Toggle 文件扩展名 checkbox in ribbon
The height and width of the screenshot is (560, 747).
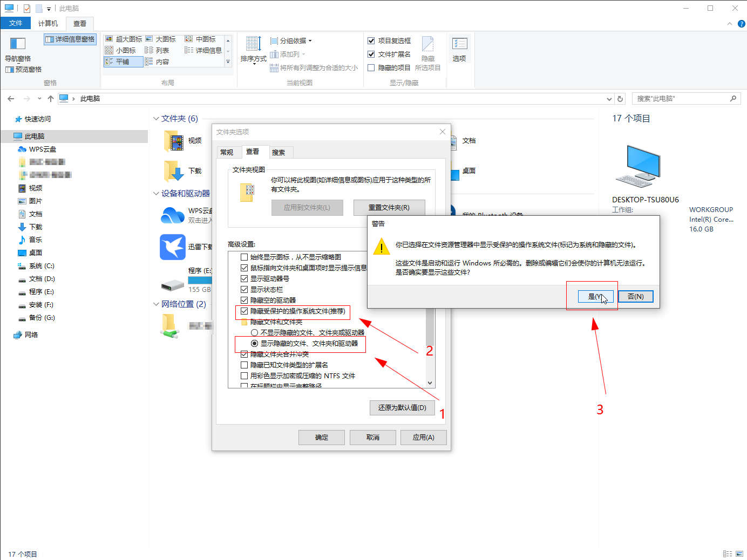(x=371, y=54)
